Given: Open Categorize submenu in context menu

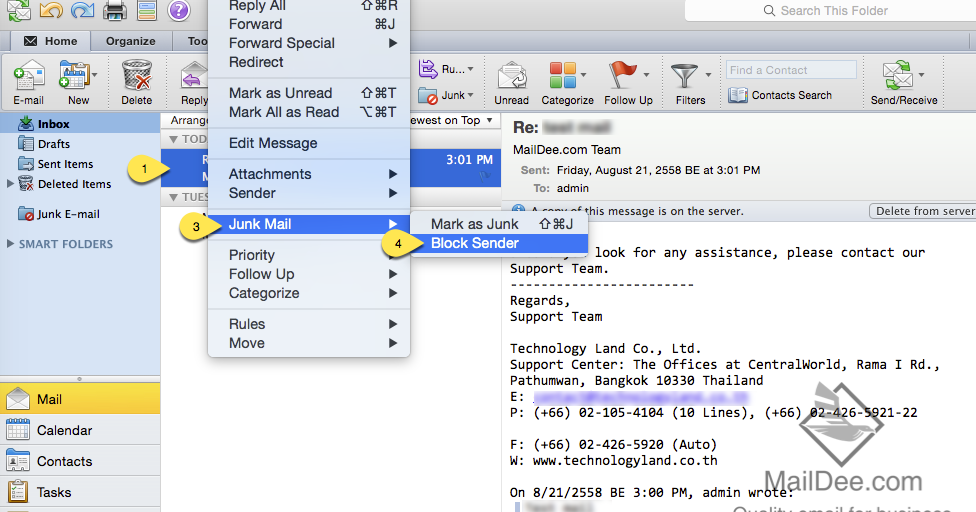Looking at the screenshot, I should pos(309,293).
